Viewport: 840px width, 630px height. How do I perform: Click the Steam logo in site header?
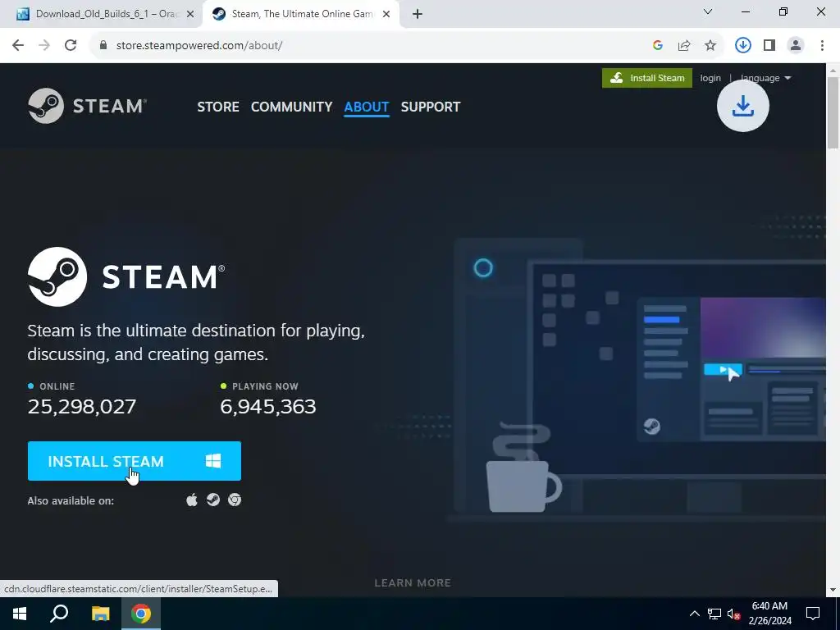(x=87, y=106)
